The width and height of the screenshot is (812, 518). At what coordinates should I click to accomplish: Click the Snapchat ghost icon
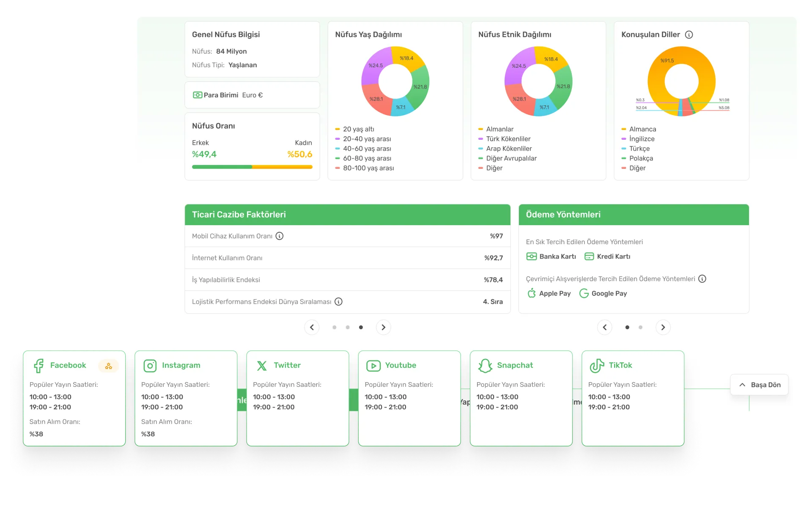(485, 366)
